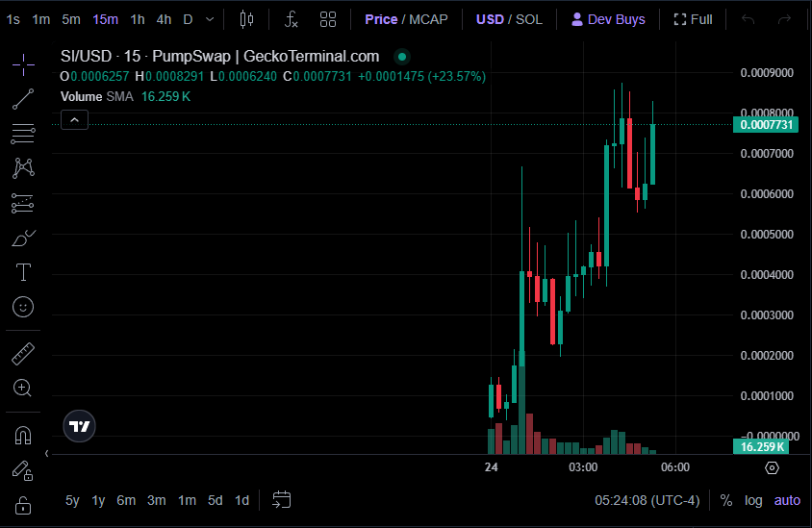This screenshot has height=528, width=812.
Task: Select the brush drawing tool
Action: pyautogui.click(x=23, y=239)
